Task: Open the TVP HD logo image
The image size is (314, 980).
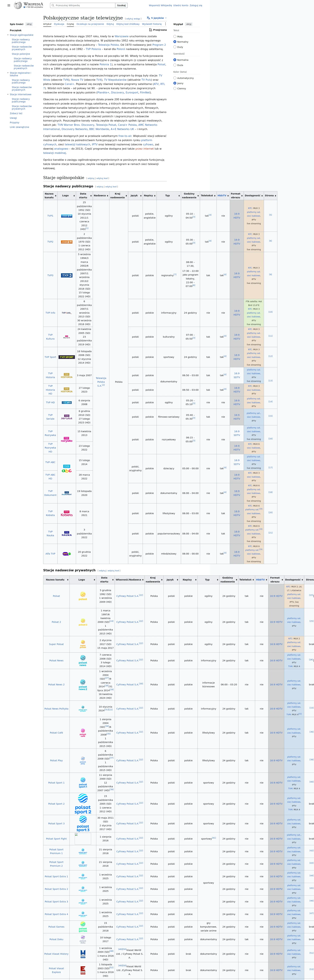Action: 67,402
